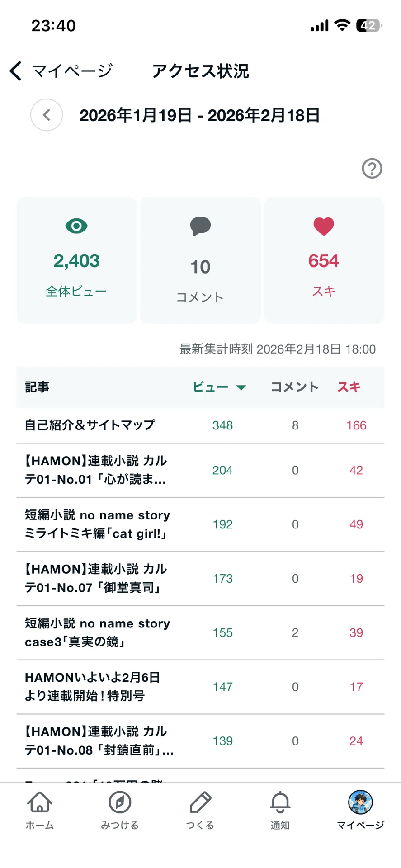Tap the battery indicator in status bar
The height and width of the screenshot is (868, 401).
pos(369,26)
